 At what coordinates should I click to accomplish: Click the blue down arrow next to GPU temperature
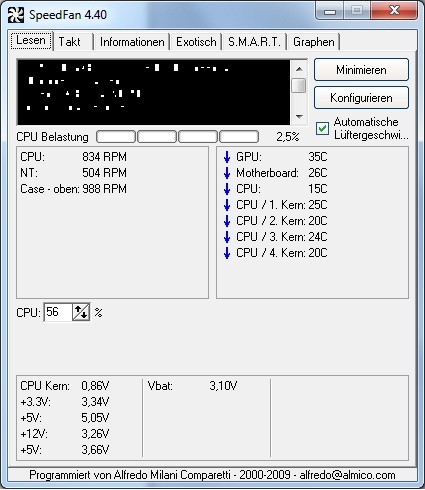point(227,157)
